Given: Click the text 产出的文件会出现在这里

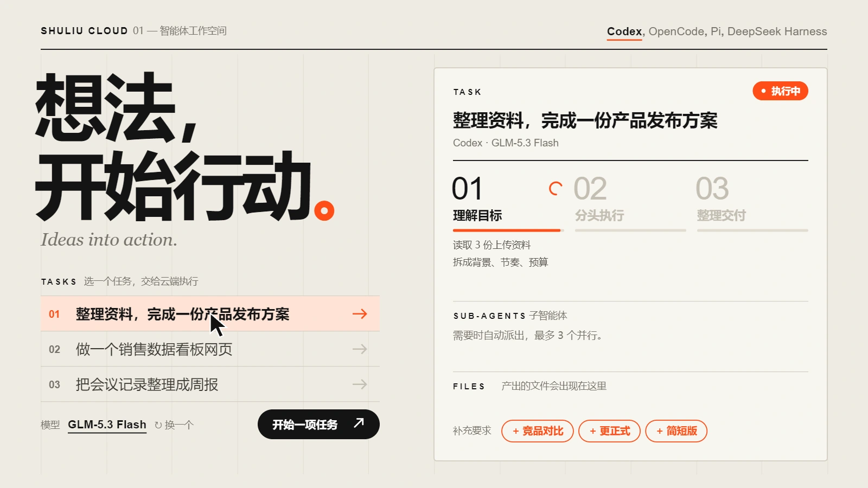Looking at the screenshot, I should tap(554, 386).
